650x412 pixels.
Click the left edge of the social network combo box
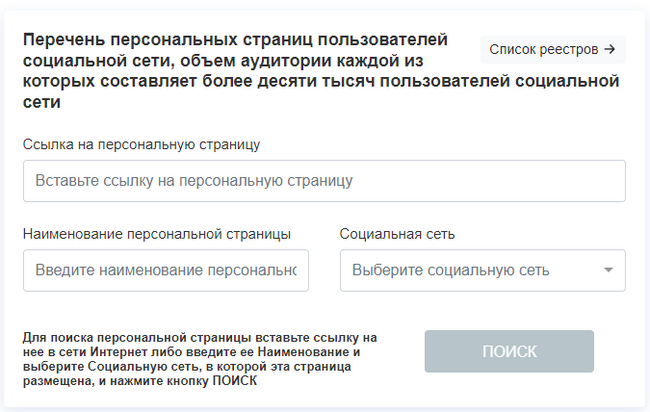[346, 270]
